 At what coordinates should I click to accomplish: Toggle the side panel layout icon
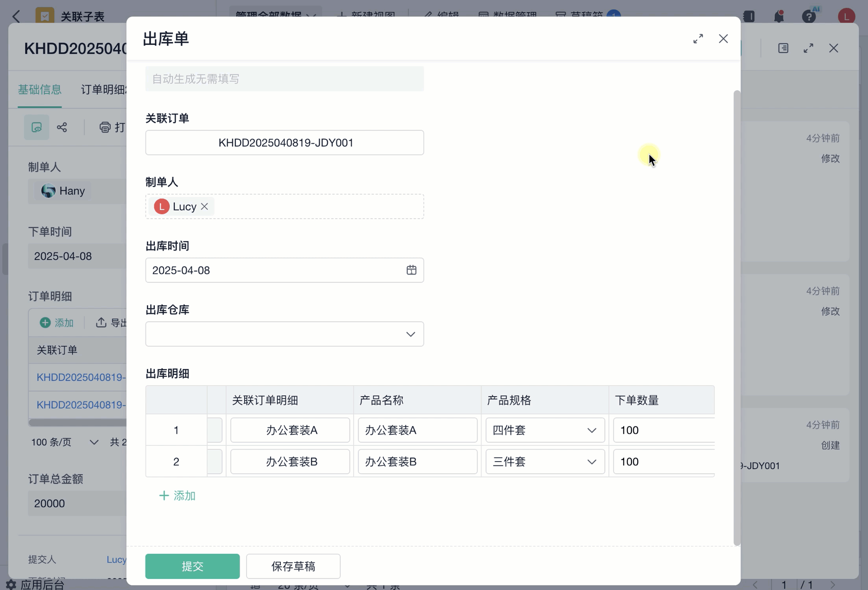click(x=783, y=48)
